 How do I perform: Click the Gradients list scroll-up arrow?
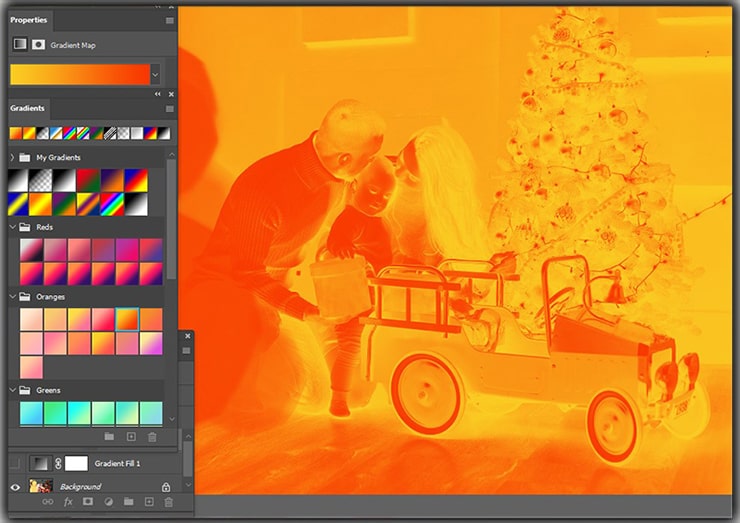tap(172, 155)
